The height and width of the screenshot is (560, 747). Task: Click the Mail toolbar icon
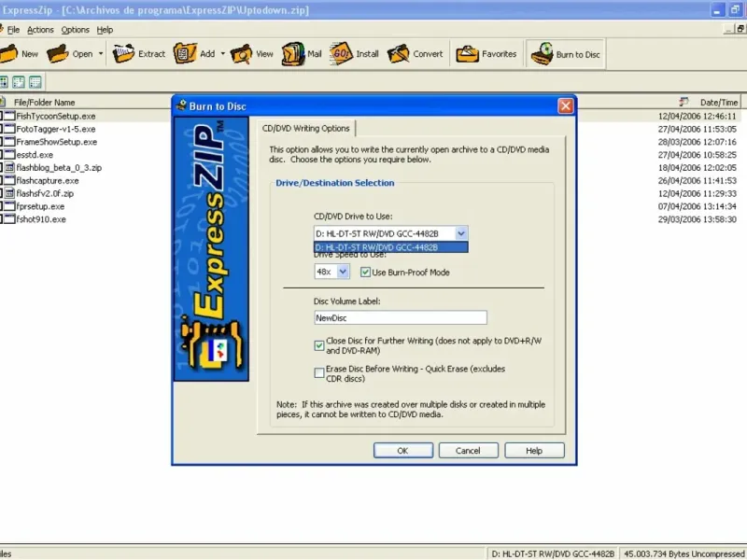[293, 54]
